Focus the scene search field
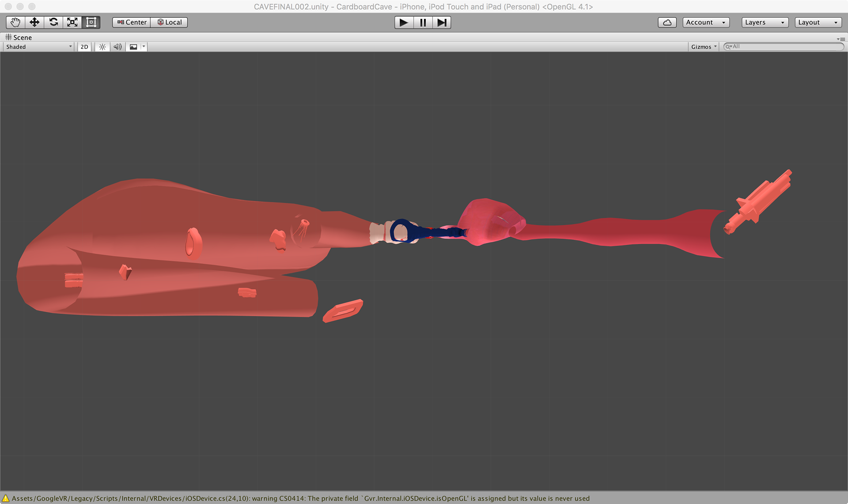Image resolution: width=848 pixels, height=504 pixels. point(784,46)
